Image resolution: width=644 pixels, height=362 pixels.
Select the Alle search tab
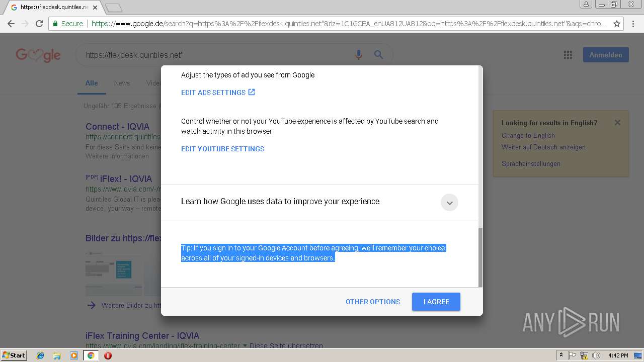[92, 83]
